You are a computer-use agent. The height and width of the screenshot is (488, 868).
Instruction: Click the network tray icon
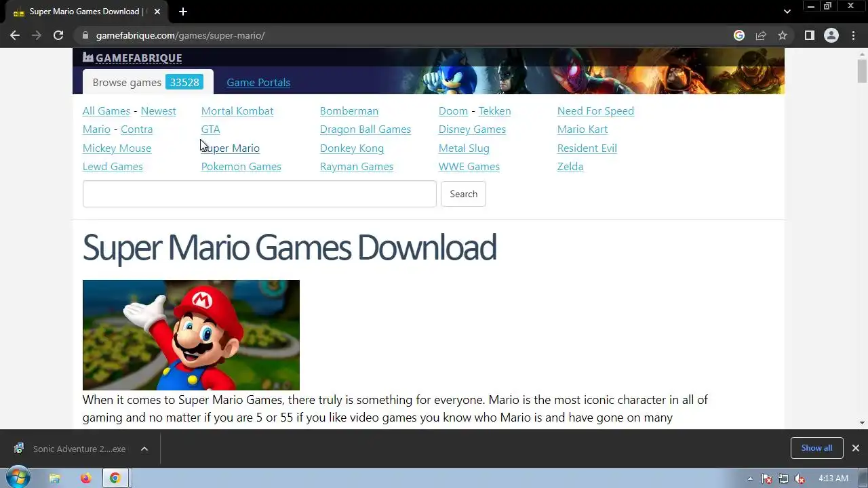coord(783,479)
